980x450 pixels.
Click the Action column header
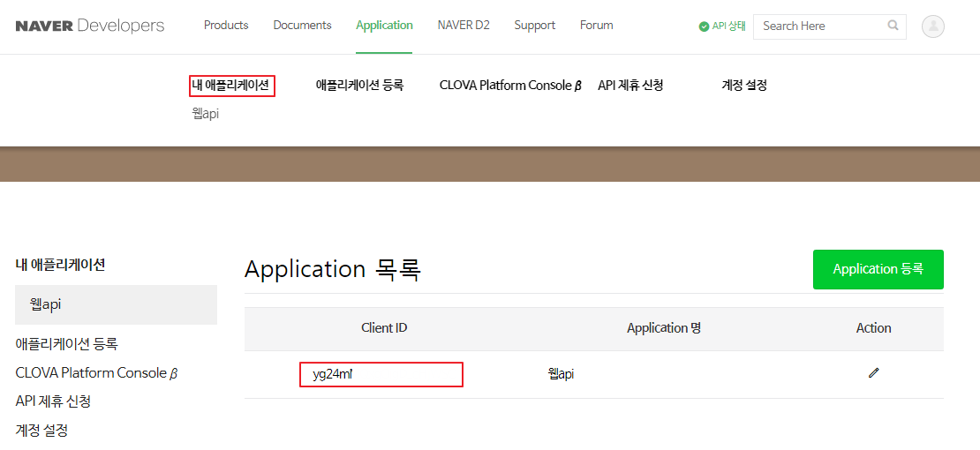[x=874, y=327]
